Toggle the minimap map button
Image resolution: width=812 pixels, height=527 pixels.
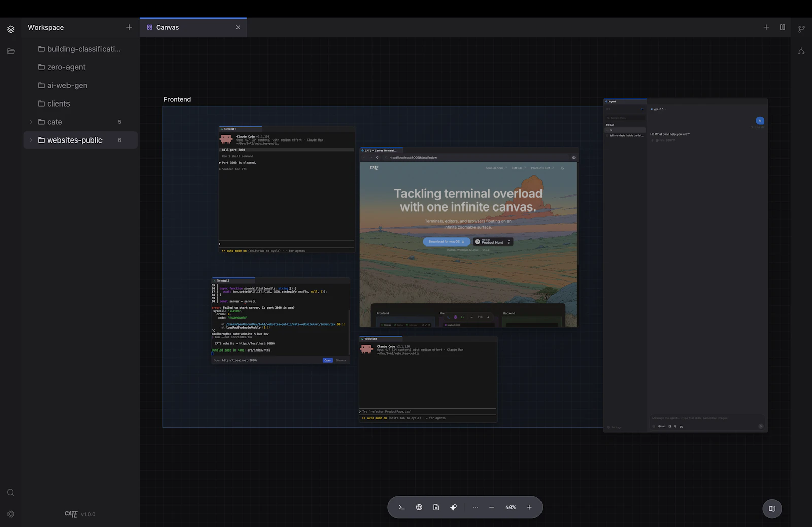pyautogui.click(x=772, y=509)
